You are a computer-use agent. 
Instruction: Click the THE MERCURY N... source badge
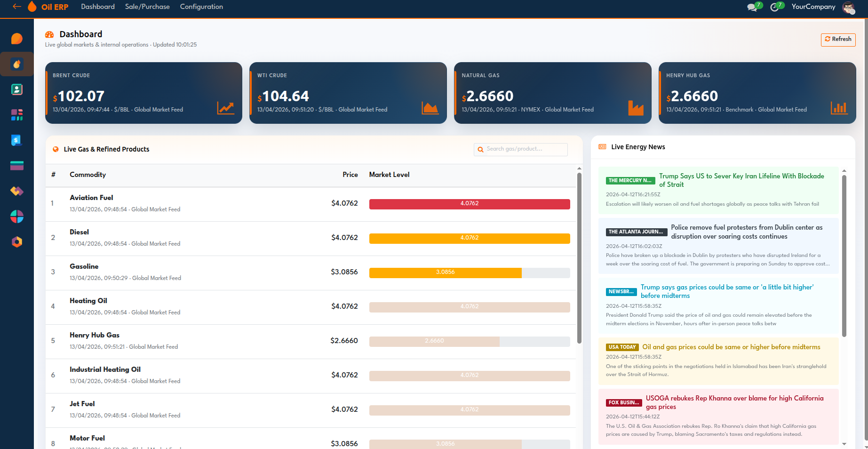tap(630, 181)
